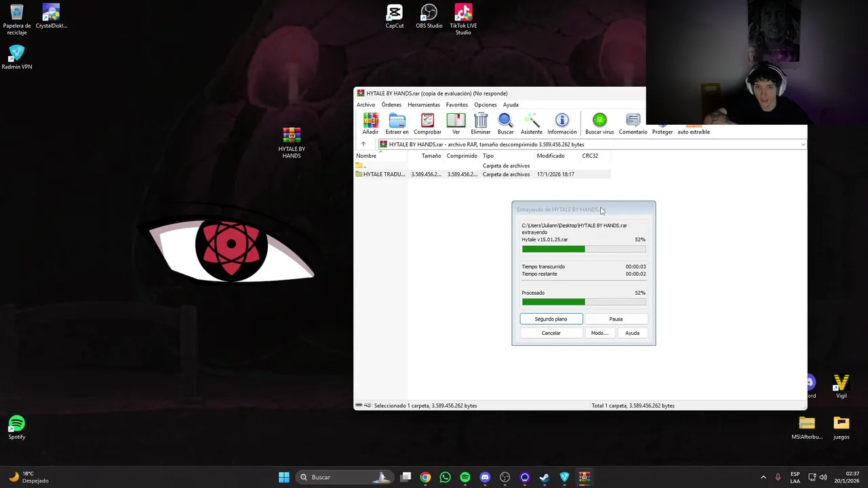
Task: Select the TikTok LIVE Studio desktop icon
Action: pos(463,20)
